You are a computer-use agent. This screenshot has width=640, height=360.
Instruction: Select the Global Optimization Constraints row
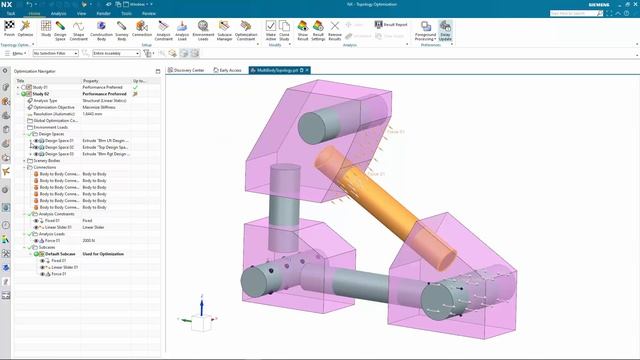click(x=88, y=121)
